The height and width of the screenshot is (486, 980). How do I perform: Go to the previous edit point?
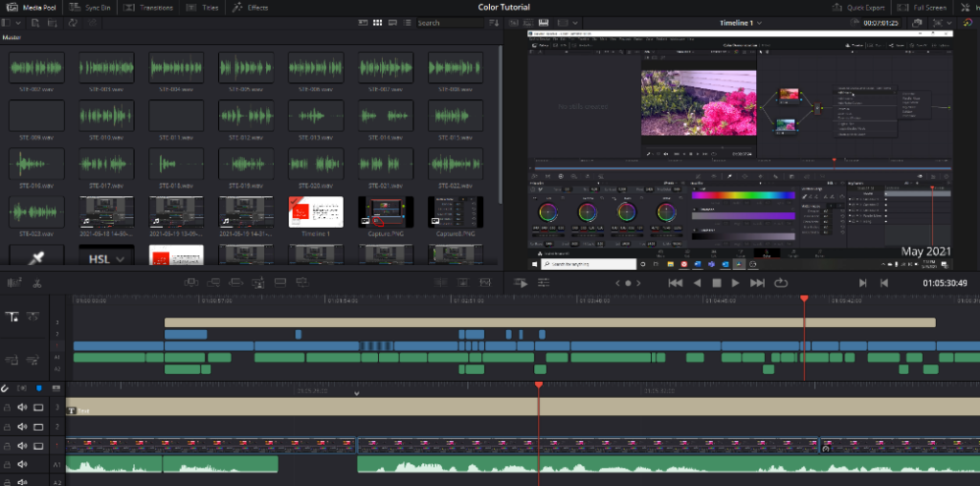pos(883,283)
